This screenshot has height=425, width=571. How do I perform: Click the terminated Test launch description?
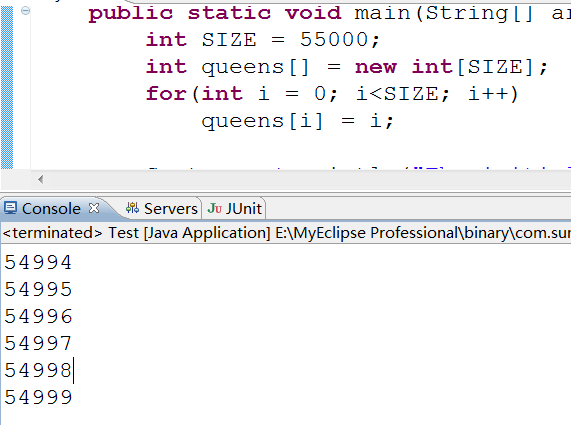pos(286,233)
